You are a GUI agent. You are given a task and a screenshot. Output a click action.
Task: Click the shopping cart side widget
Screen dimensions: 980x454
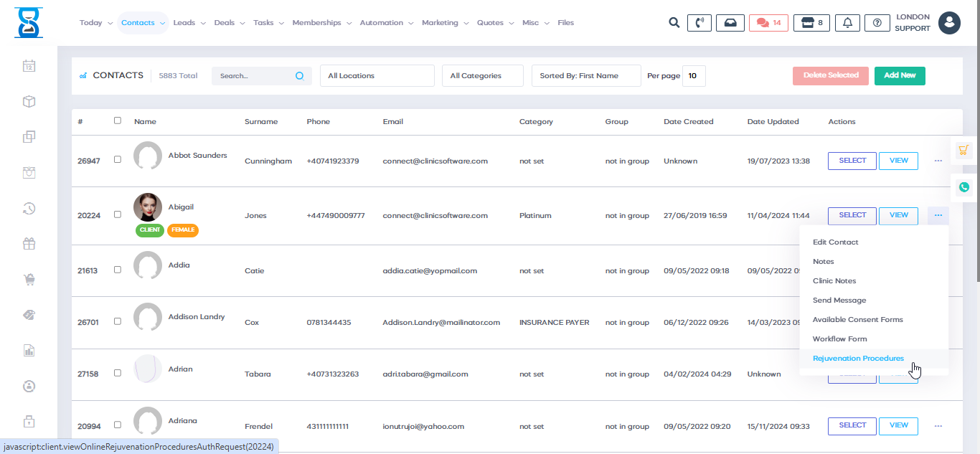pos(963,150)
